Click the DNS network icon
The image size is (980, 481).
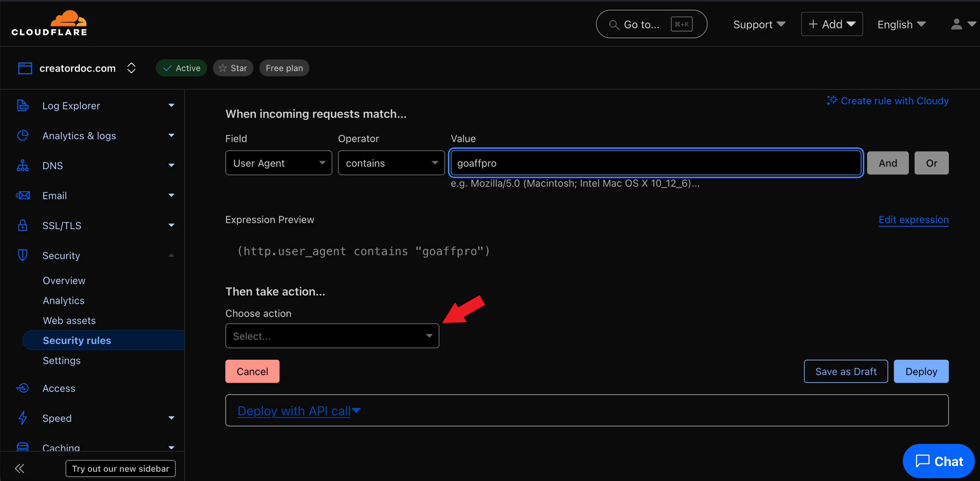(x=23, y=166)
